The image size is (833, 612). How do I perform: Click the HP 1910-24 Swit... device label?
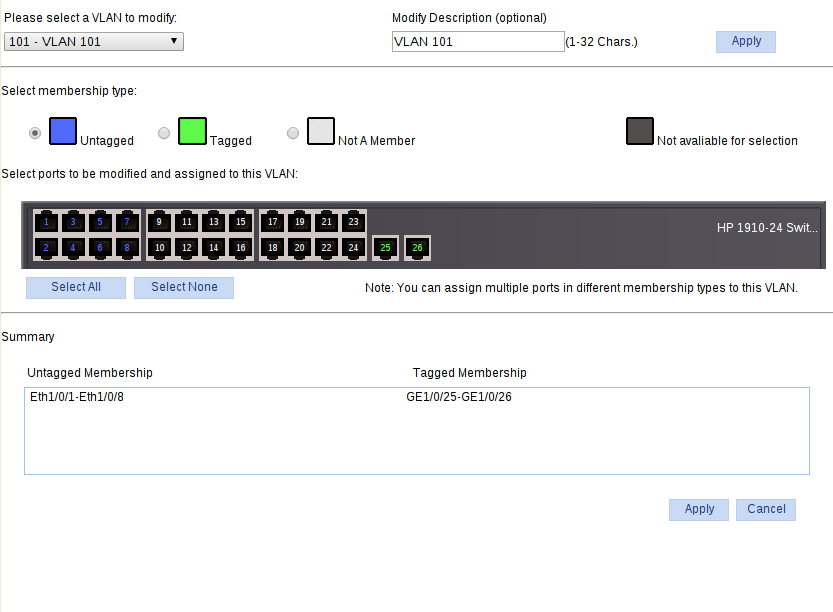click(767, 228)
